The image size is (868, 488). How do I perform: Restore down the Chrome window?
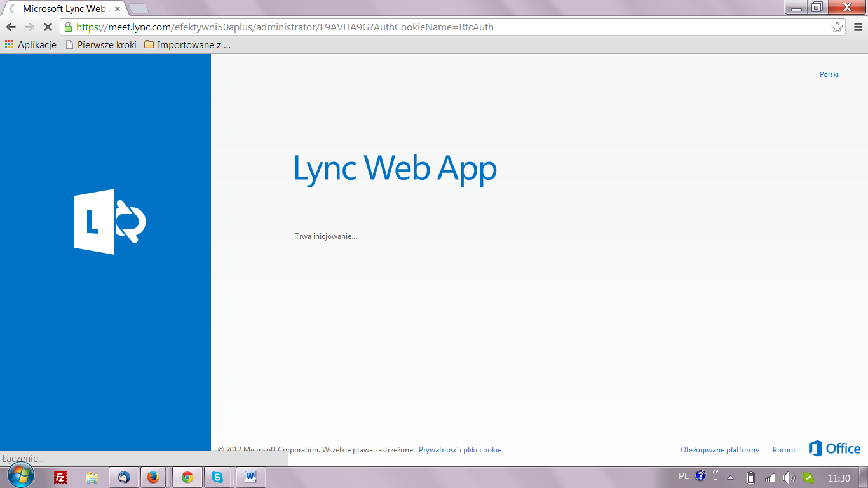pos(817,7)
